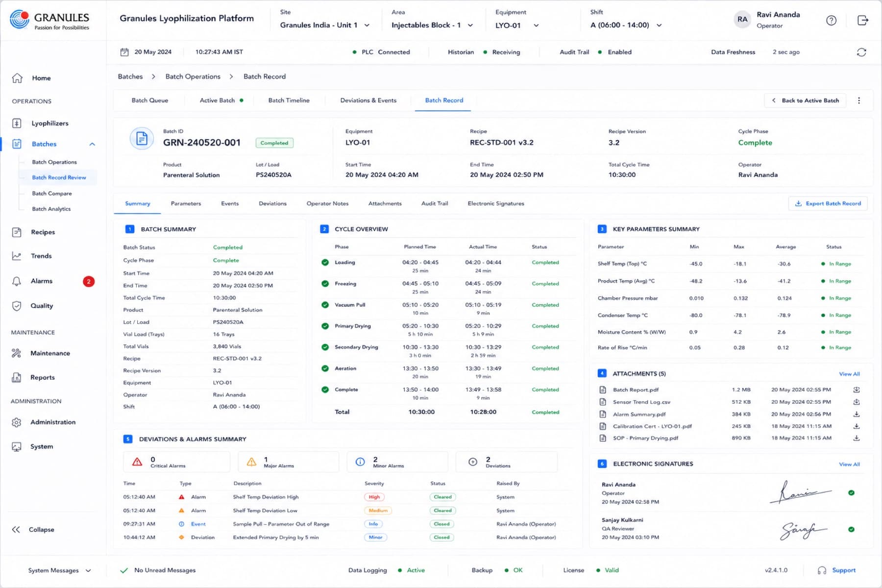Image resolution: width=882 pixels, height=588 pixels.
Task: Open the Site dropdown Granules India - Unit 1
Action: pyautogui.click(x=325, y=25)
